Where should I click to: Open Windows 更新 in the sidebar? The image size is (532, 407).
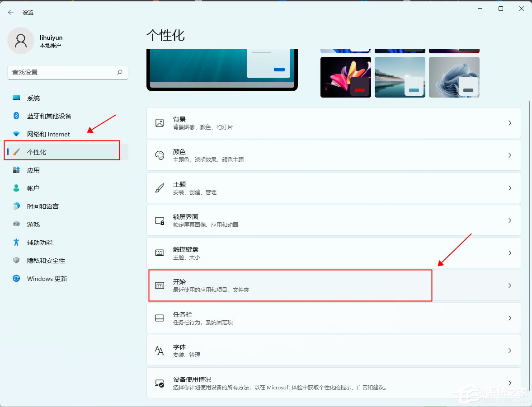coord(68,279)
